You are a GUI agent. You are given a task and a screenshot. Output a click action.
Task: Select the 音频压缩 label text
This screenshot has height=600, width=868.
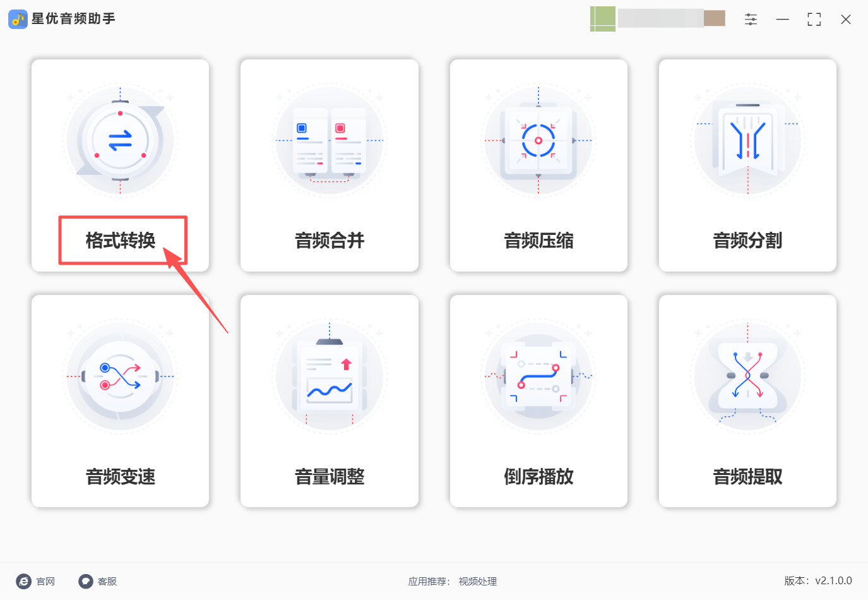tap(538, 241)
